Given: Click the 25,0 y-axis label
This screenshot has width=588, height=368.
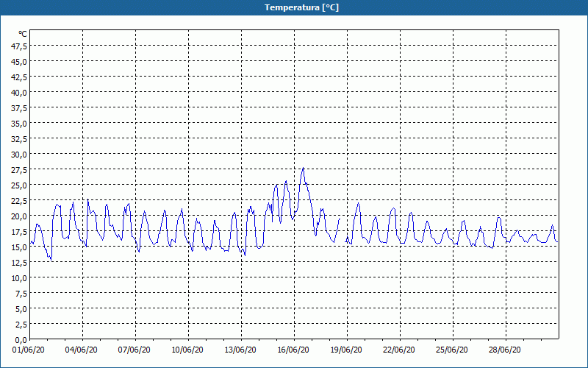Looking at the screenshot, I should 19,185.
